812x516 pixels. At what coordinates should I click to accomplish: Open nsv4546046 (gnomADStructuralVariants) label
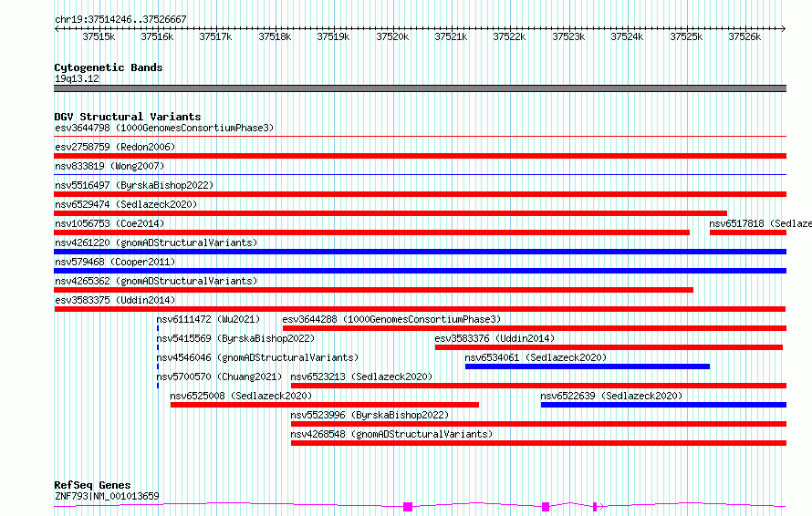tap(257, 357)
